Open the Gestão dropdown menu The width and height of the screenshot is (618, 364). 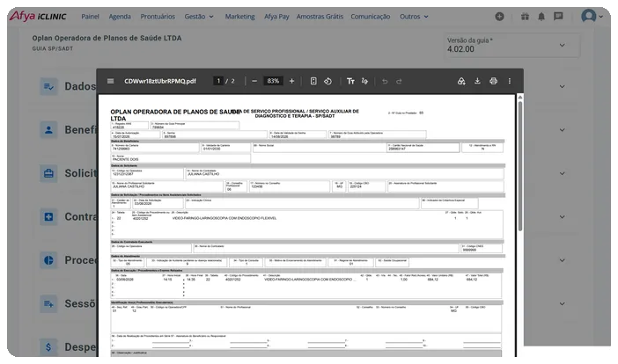point(199,17)
